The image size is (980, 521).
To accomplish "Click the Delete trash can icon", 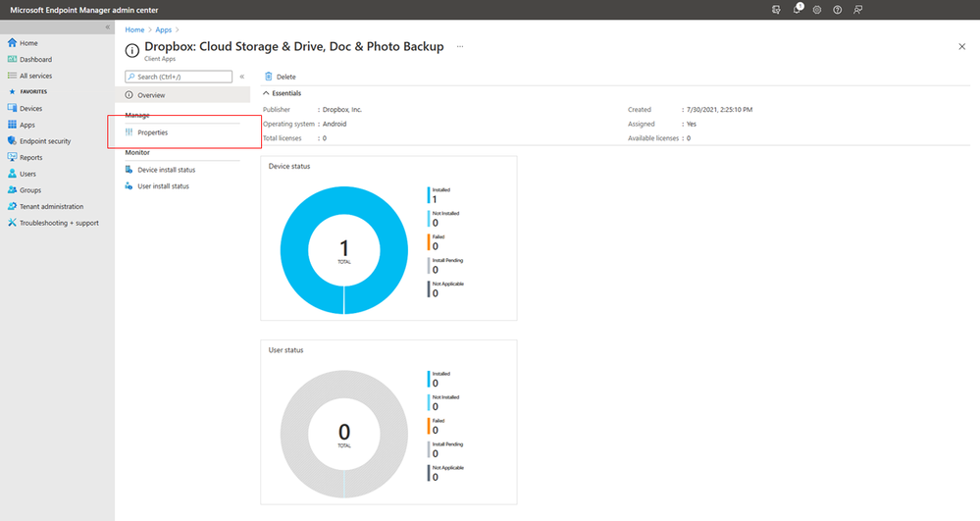I will (x=268, y=77).
